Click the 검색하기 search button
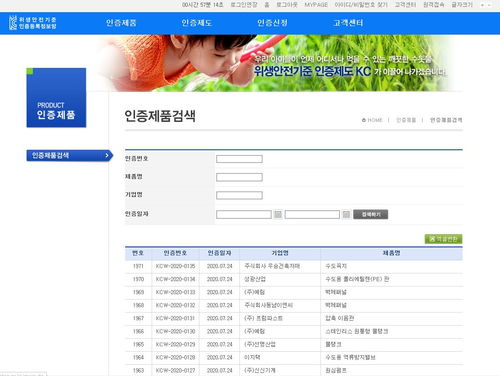500x376 pixels. (371, 214)
